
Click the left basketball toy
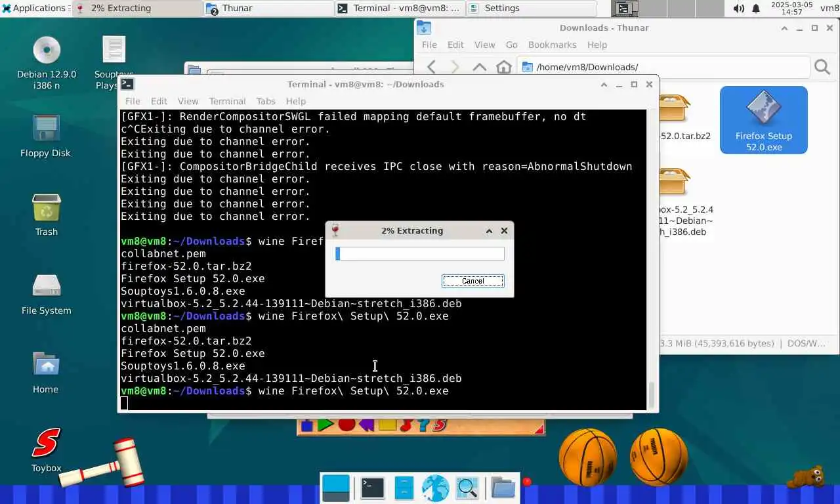pyautogui.click(x=588, y=457)
